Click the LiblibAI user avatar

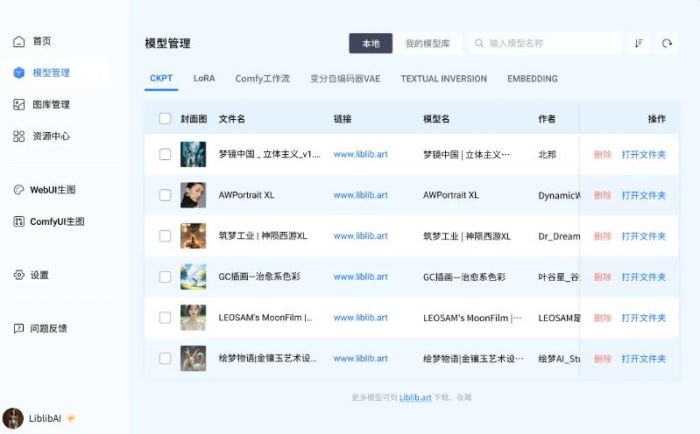(x=13, y=418)
